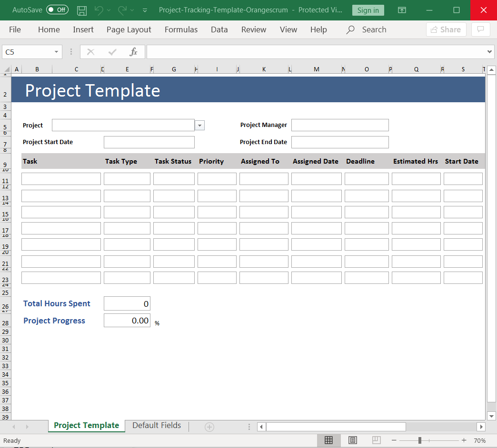The width and height of the screenshot is (497, 448).
Task: Click the Share button
Action: (446, 29)
